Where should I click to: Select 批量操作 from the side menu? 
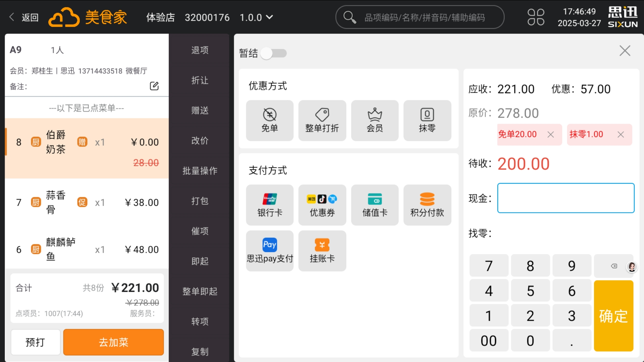(x=200, y=171)
